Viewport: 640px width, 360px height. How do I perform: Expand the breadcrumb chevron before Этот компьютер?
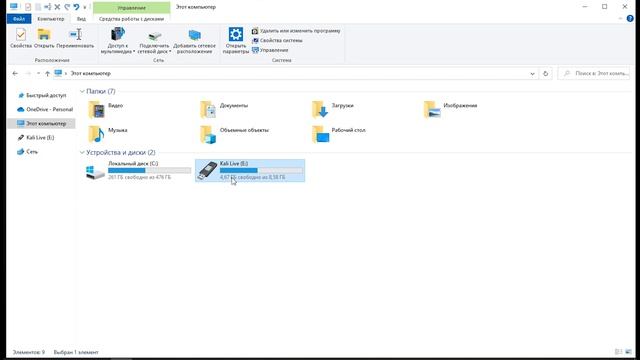(x=66, y=73)
